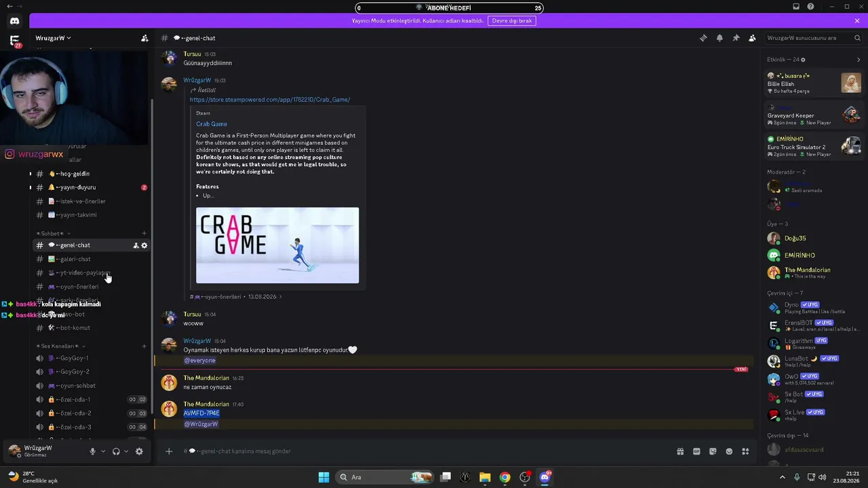Open user settings gear
Image resolution: width=868 pixels, height=488 pixels.
point(139,451)
